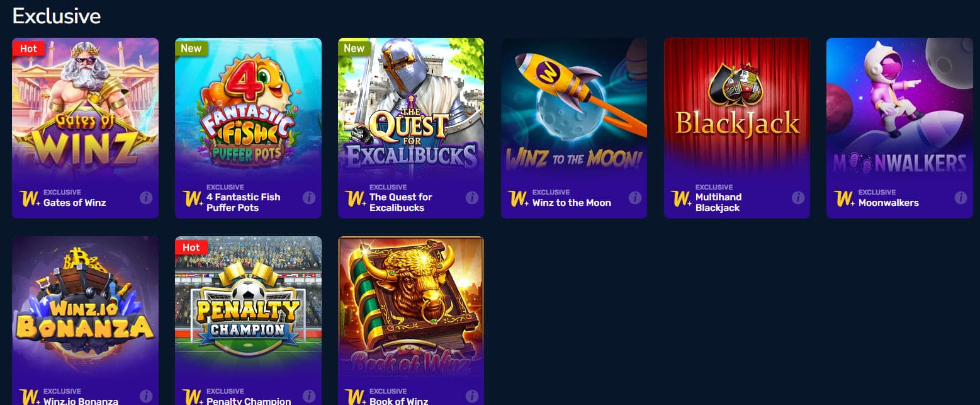Click info icon on Gates of Winz card

[146, 198]
